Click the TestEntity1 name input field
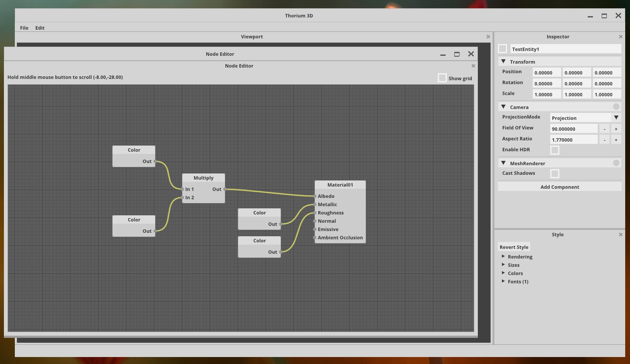The width and height of the screenshot is (630, 364). click(x=565, y=49)
